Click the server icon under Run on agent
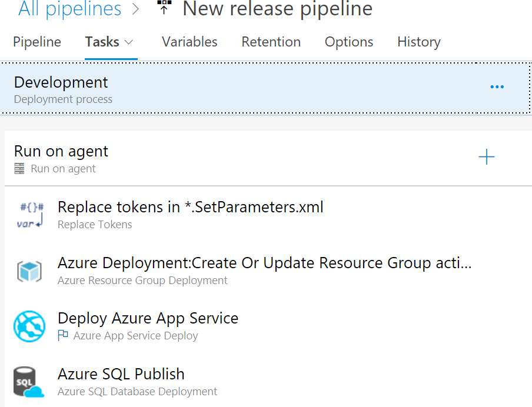The width and height of the screenshot is (532, 407). click(x=20, y=169)
